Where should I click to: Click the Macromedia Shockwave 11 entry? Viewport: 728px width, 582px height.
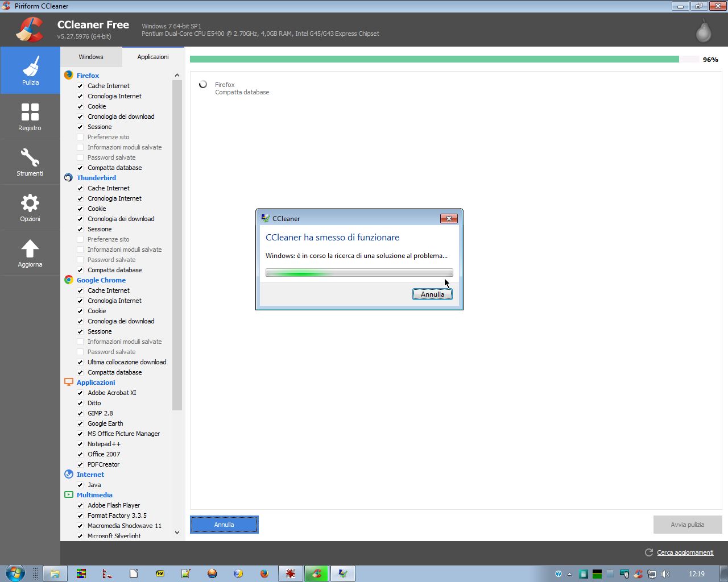[x=125, y=526]
